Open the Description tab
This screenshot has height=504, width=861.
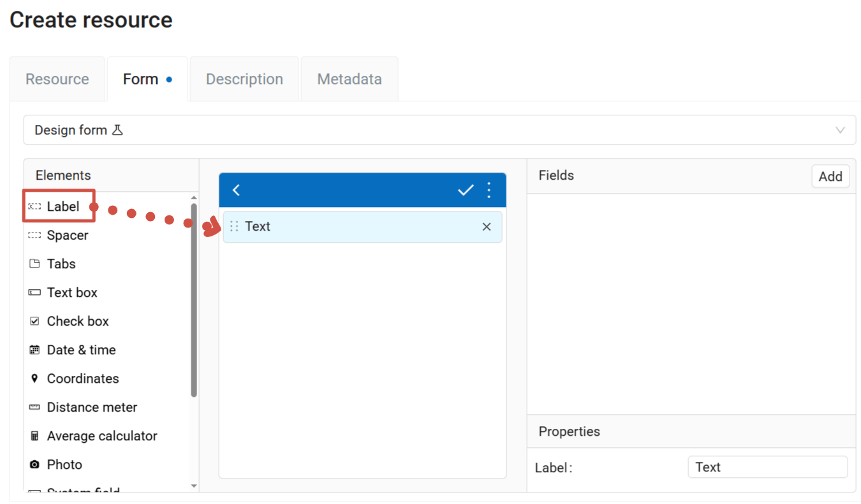244,79
